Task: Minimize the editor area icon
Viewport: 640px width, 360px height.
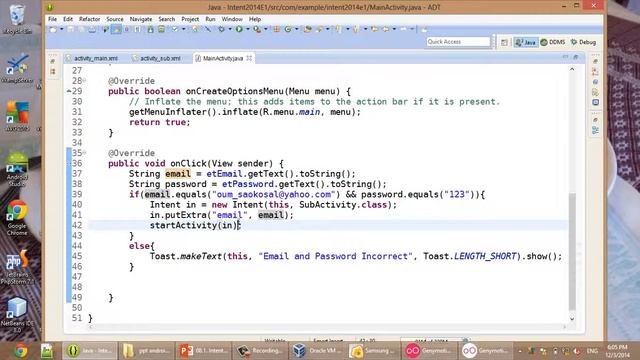Action: (x=565, y=57)
